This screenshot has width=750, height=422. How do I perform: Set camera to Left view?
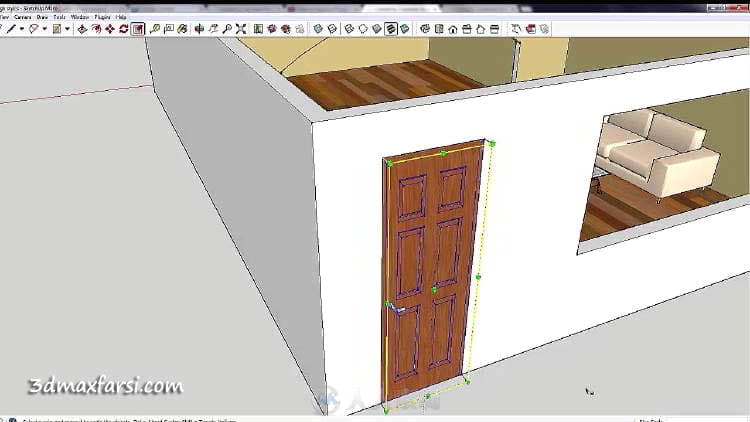(494, 29)
